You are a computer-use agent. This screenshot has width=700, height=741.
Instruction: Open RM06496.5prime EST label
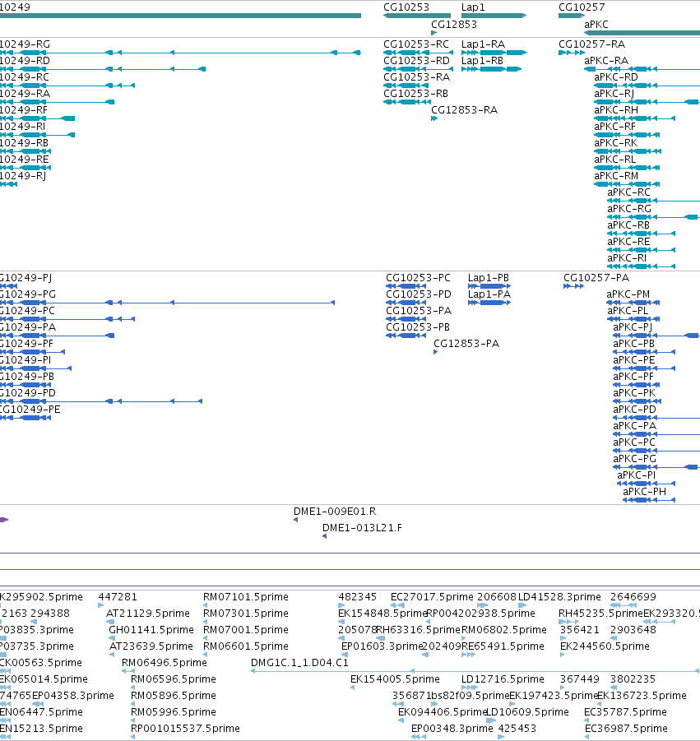165,663
